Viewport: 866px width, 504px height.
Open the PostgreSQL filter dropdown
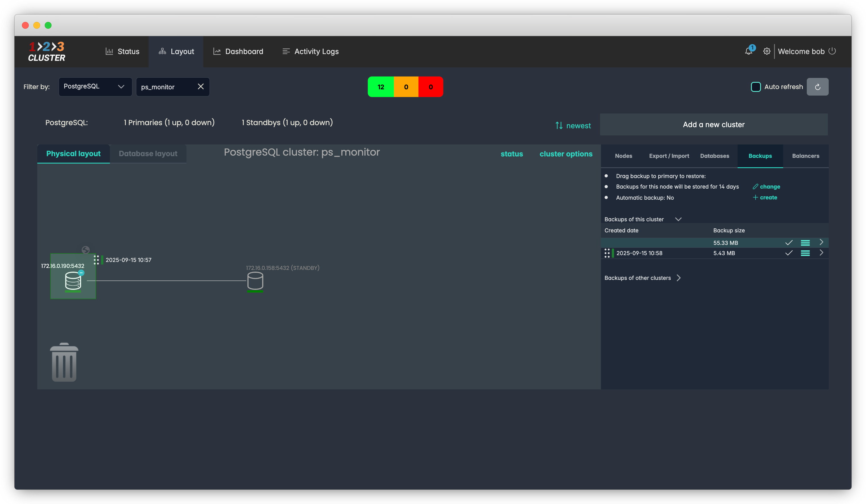point(95,86)
